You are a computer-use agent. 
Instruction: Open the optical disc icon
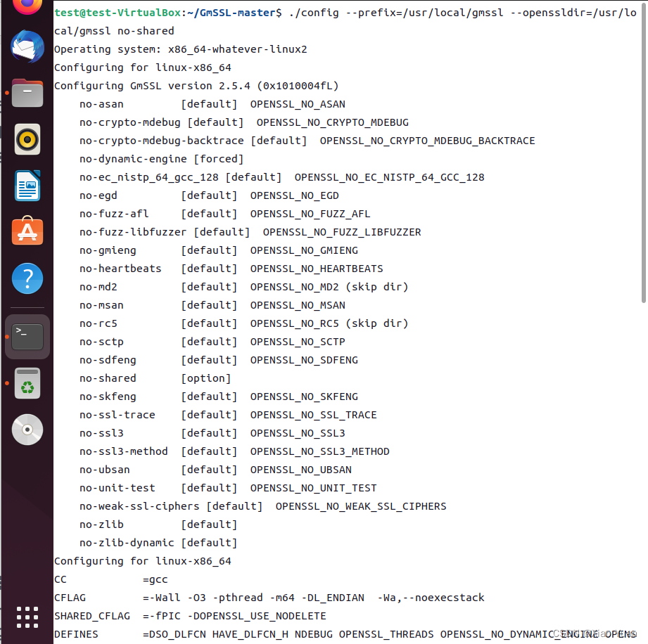[x=27, y=430]
